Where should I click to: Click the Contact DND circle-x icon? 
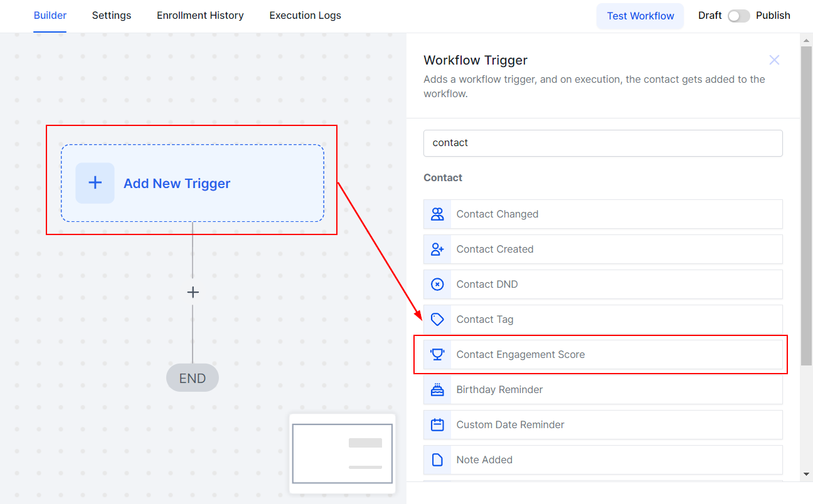point(437,285)
